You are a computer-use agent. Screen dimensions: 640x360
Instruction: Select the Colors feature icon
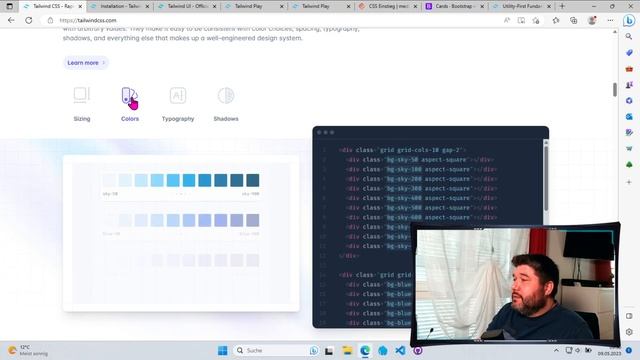[130, 96]
